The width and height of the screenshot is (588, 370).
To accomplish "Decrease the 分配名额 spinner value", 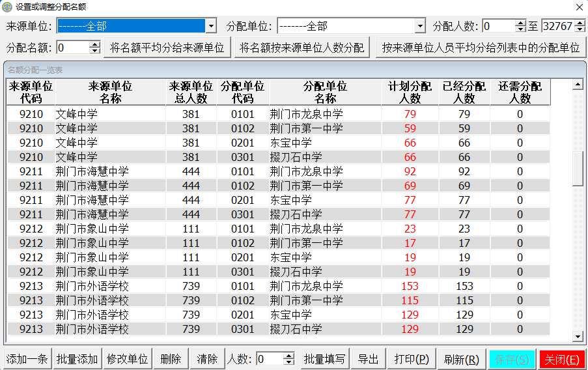I will [94, 51].
